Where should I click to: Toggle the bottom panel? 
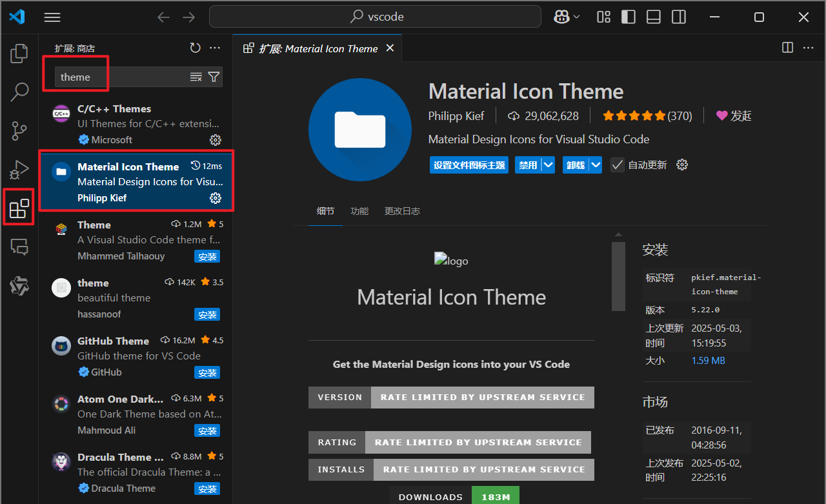[x=653, y=17]
